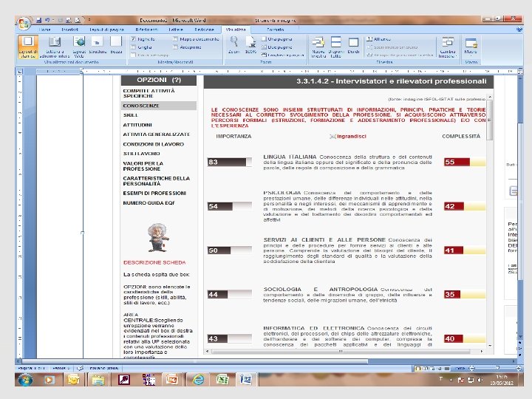
Task: Open Macro dropdown
Action: click(471, 46)
